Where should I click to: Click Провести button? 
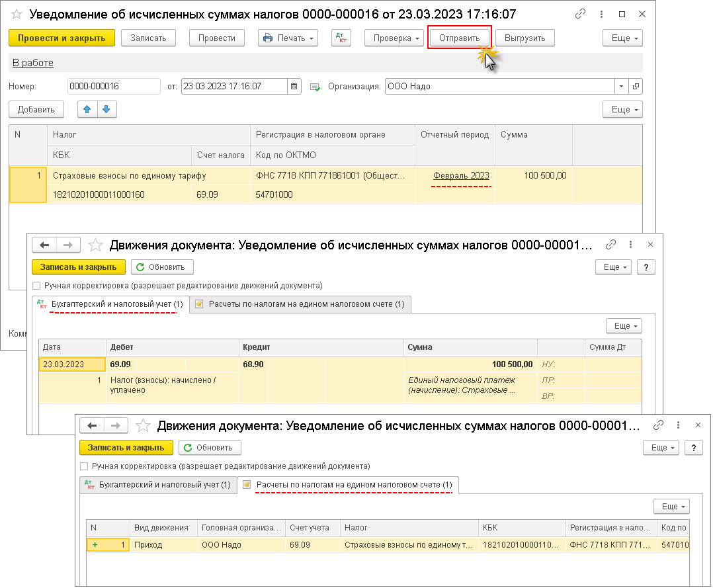217,38
